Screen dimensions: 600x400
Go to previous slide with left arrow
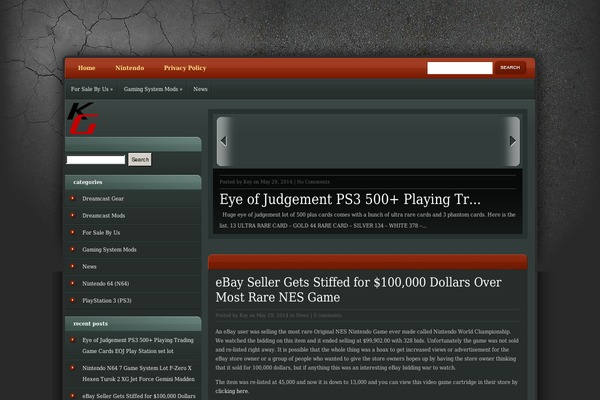point(224,141)
